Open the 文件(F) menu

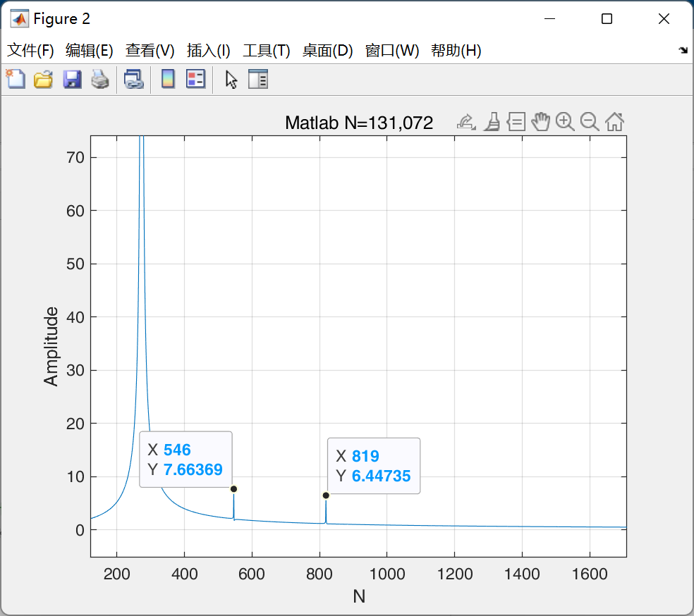click(x=30, y=51)
